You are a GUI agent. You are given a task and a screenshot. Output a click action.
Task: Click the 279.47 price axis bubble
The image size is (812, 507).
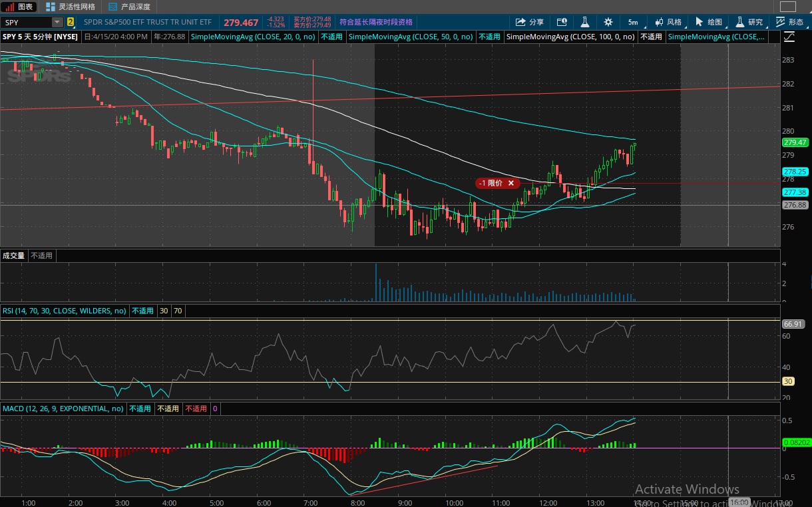(x=795, y=142)
